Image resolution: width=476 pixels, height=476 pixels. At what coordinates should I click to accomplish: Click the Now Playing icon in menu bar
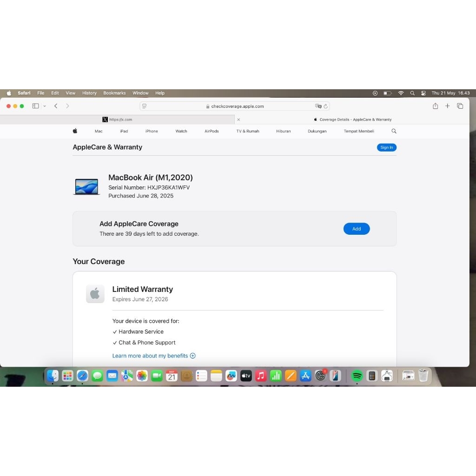375,93
